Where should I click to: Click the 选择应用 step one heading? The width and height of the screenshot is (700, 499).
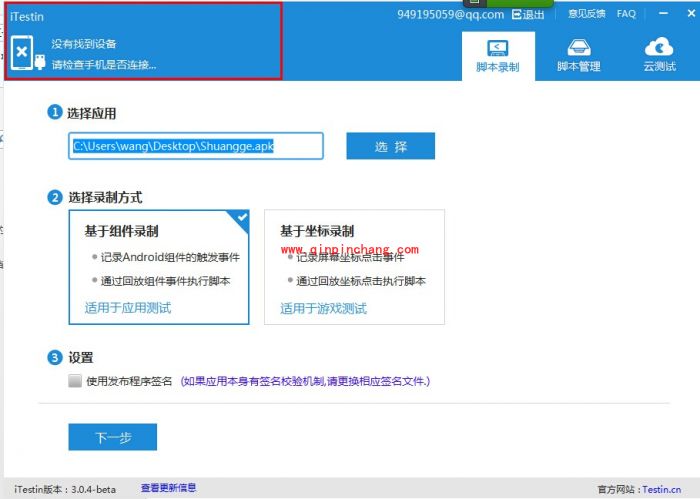pyautogui.click(x=92, y=113)
